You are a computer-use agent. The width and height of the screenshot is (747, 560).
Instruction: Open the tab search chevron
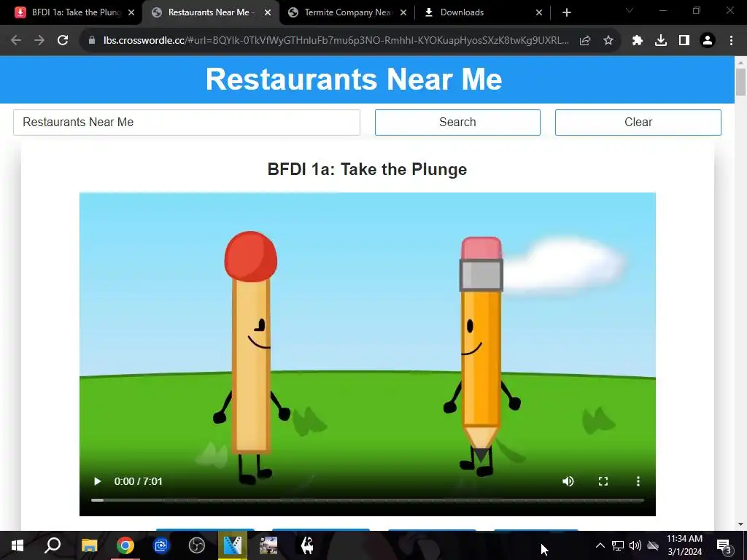point(630,10)
